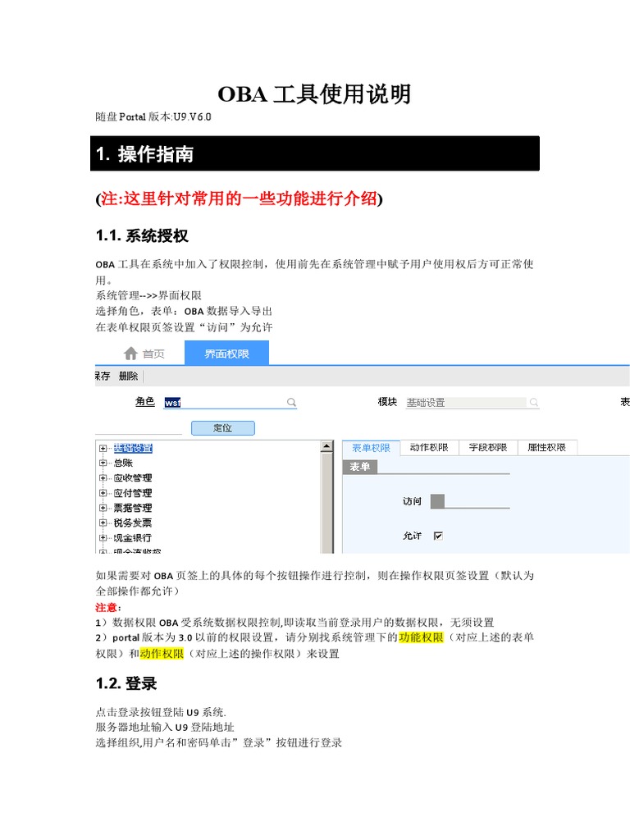This screenshot has height=840, width=630.
Task: Select 现金银行 in the tree
Action: click(x=133, y=538)
